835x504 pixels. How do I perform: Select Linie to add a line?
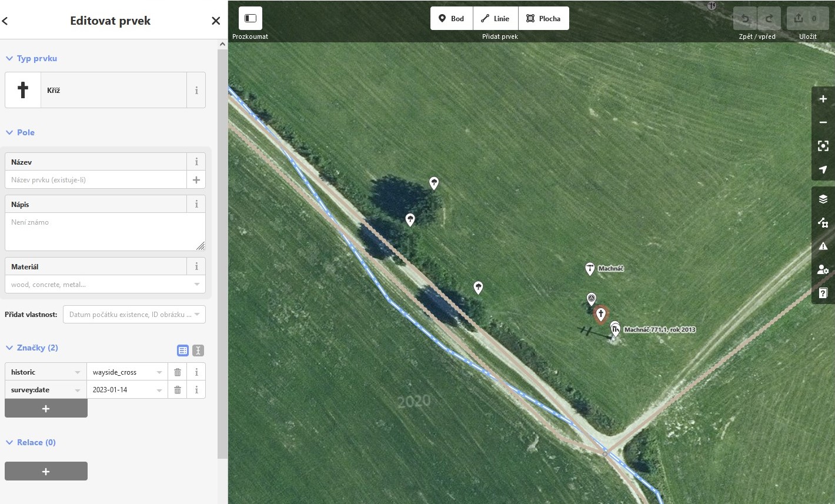click(495, 19)
